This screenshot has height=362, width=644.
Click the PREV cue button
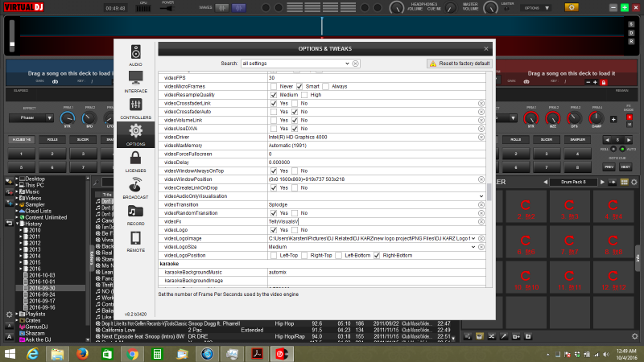pos(609,167)
